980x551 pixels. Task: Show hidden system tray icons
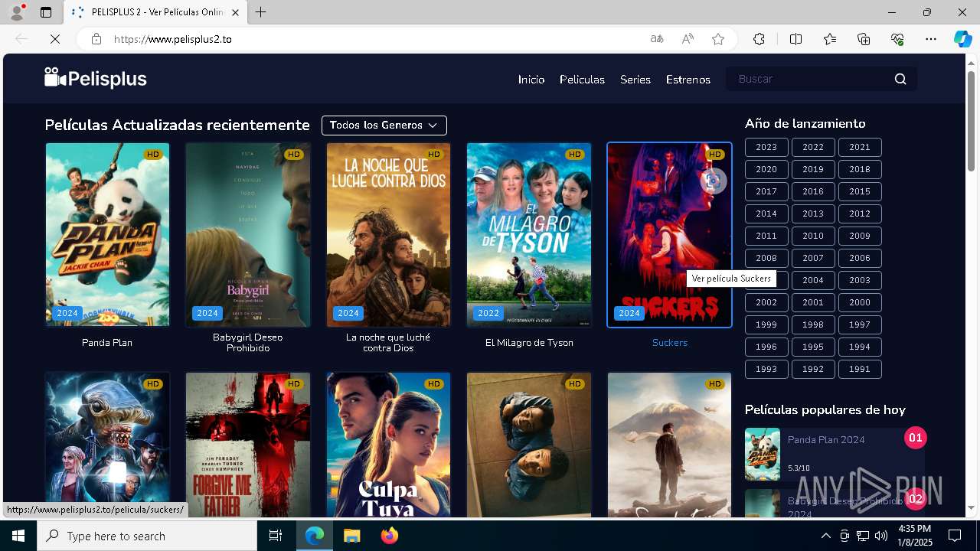click(825, 536)
